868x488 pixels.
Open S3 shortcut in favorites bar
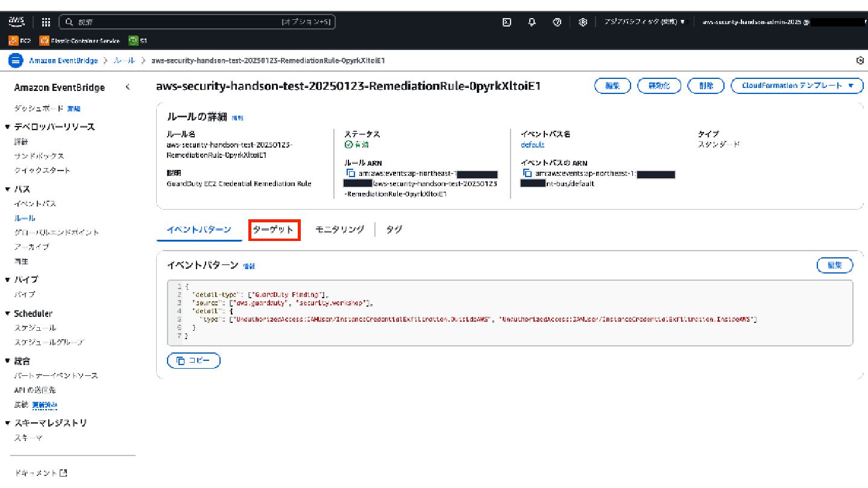click(x=138, y=41)
